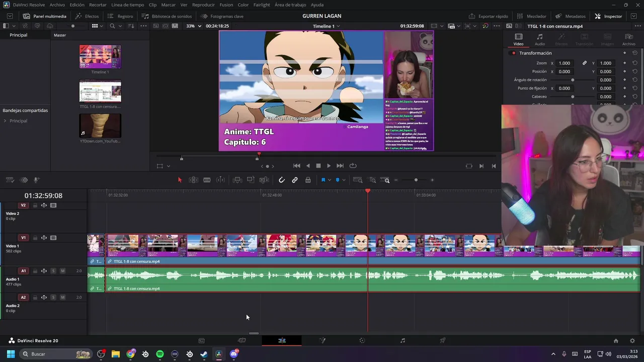Disable the Video 2 track filmstrip toggle

(53, 205)
